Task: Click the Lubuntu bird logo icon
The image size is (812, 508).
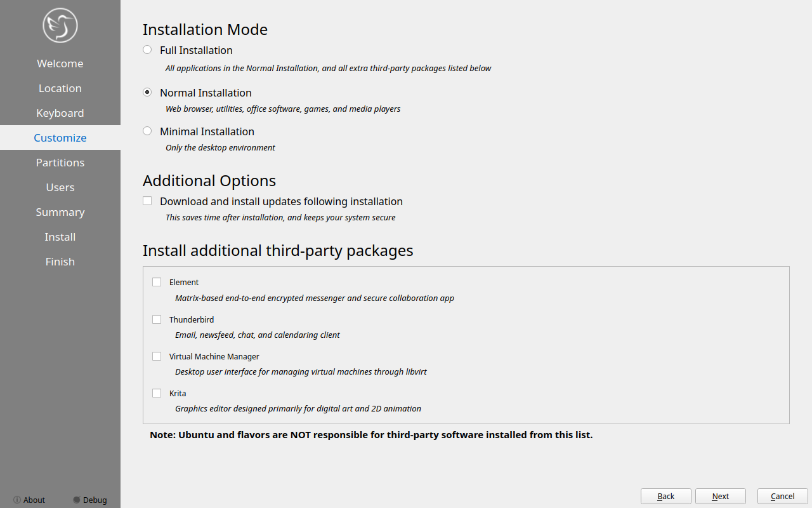Action: point(60,25)
